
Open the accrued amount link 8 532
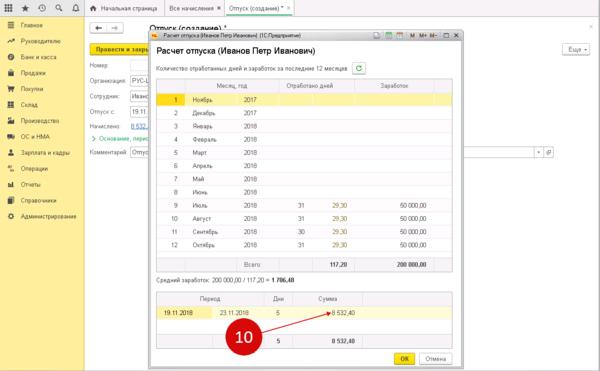[139, 126]
